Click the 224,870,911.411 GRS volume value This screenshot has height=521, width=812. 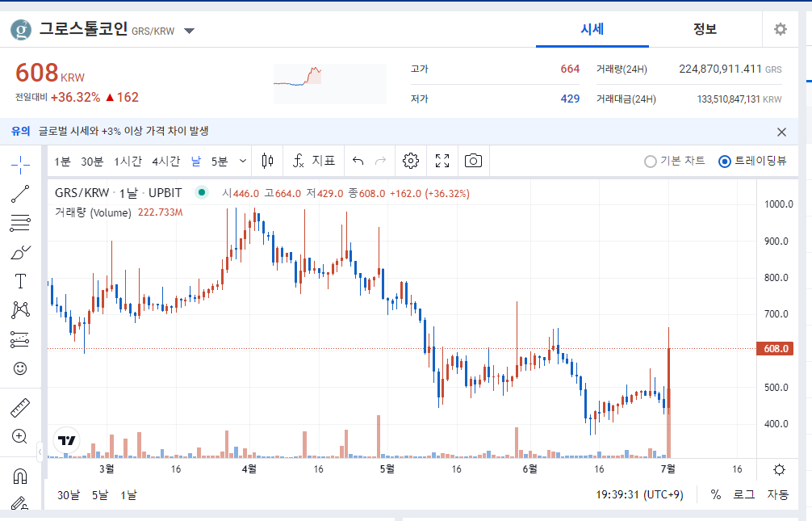click(730, 69)
